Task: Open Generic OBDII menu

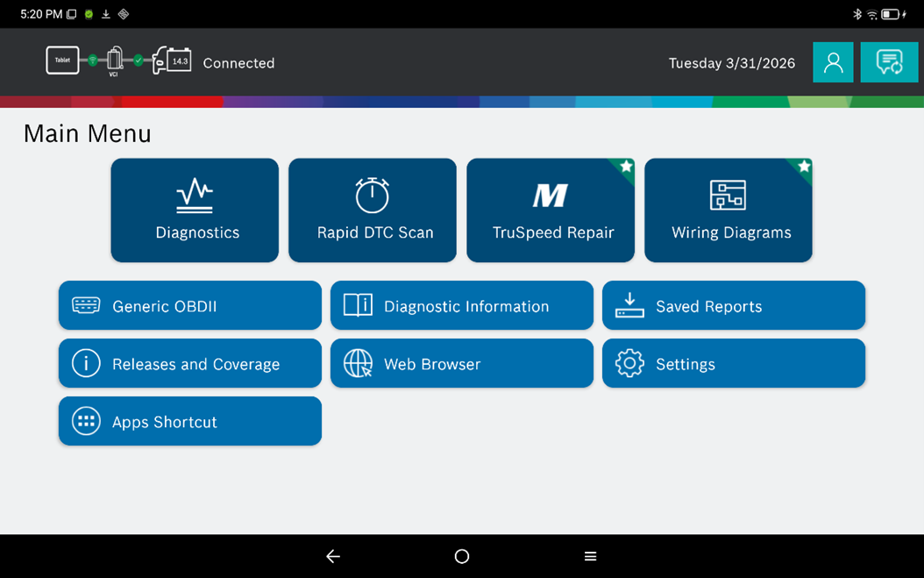Action: [x=190, y=306]
